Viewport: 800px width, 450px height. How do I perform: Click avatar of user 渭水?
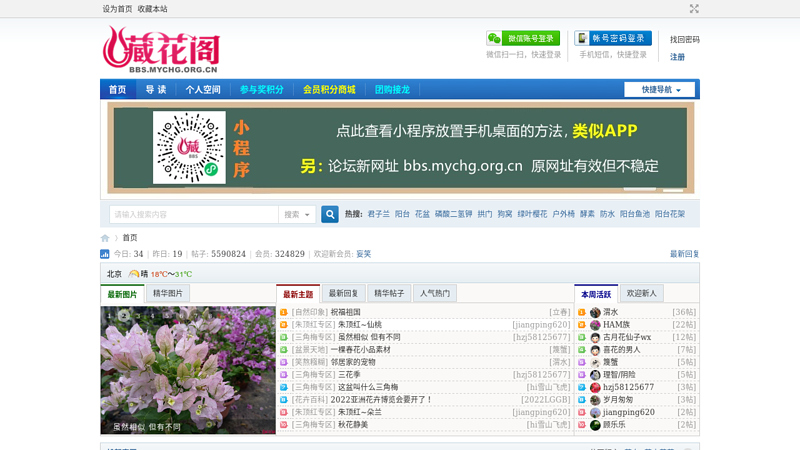pos(595,312)
